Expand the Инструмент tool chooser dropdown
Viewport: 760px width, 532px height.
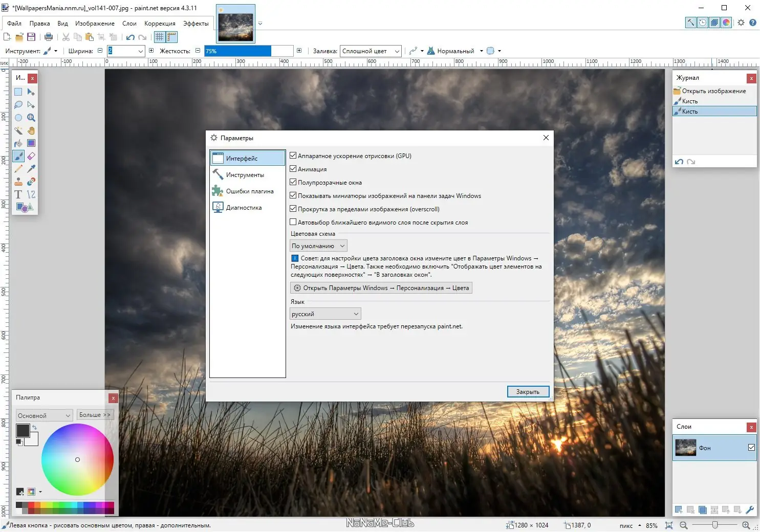click(x=50, y=51)
